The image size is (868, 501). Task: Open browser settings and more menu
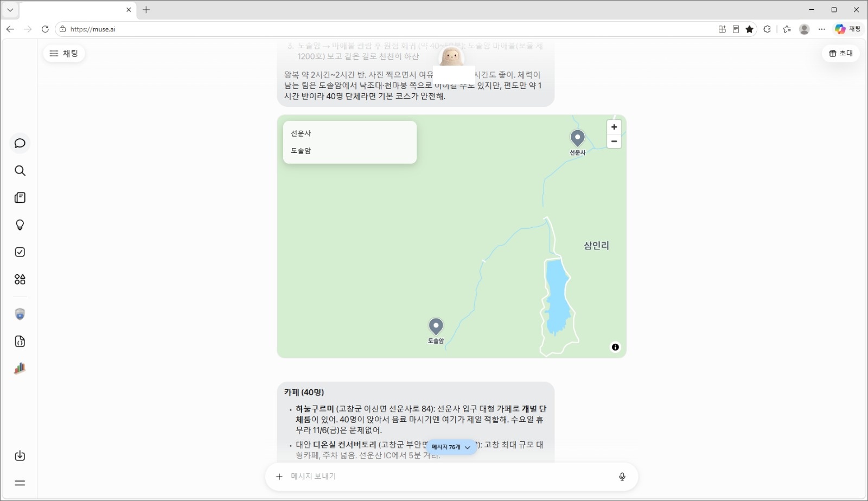click(822, 29)
